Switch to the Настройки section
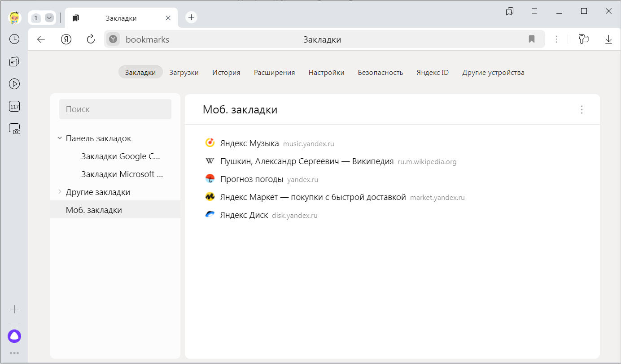The image size is (621, 364). 326,72
